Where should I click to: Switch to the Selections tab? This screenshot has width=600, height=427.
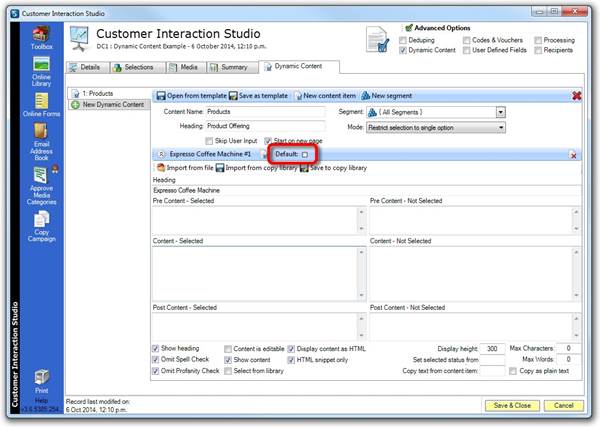tap(136, 67)
